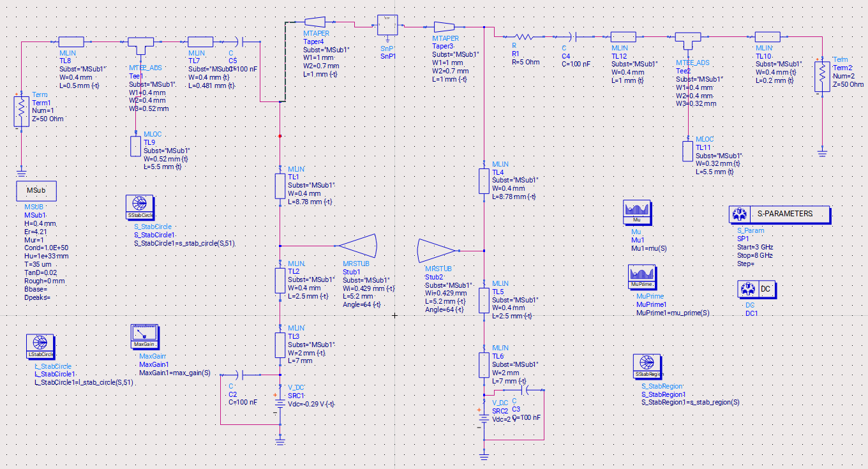
Task: Select the Term2 termination symbol
Action: tap(822, 77)
